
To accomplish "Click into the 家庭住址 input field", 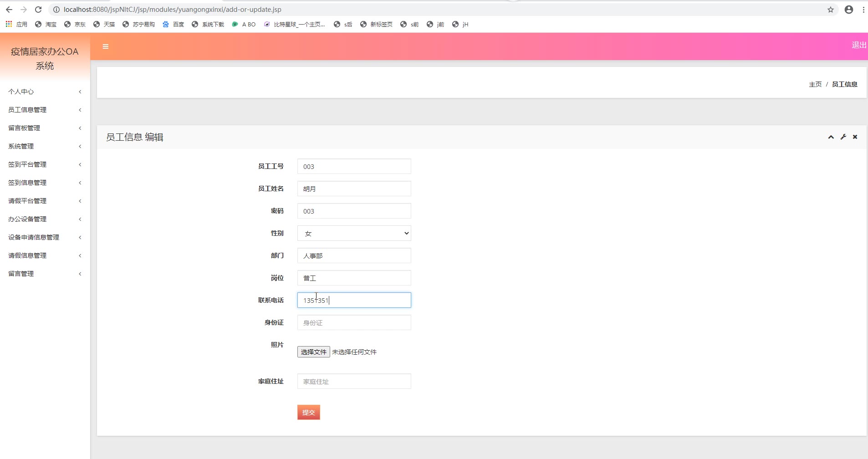I will pyautogui.click(x=354, y=381).
